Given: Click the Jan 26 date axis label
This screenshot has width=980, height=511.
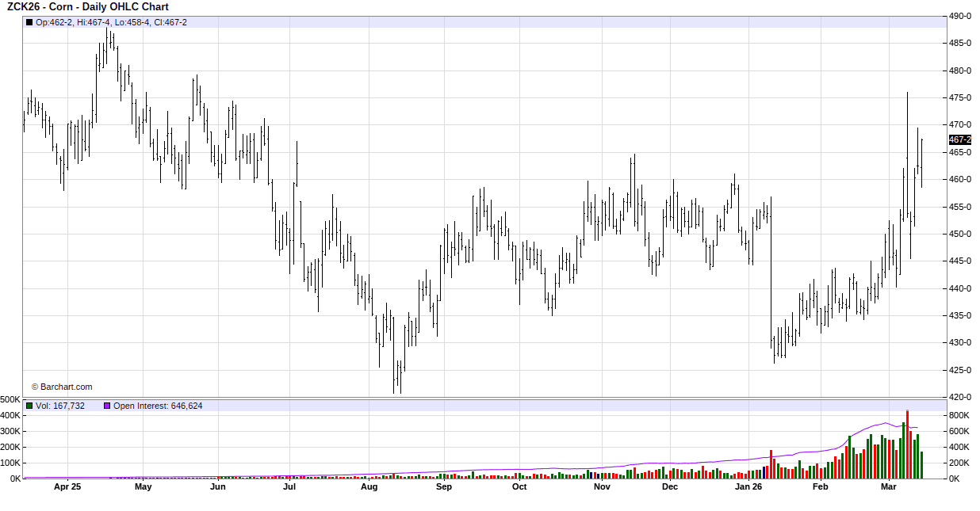Looking at the screenshot, I should point(748,487).
